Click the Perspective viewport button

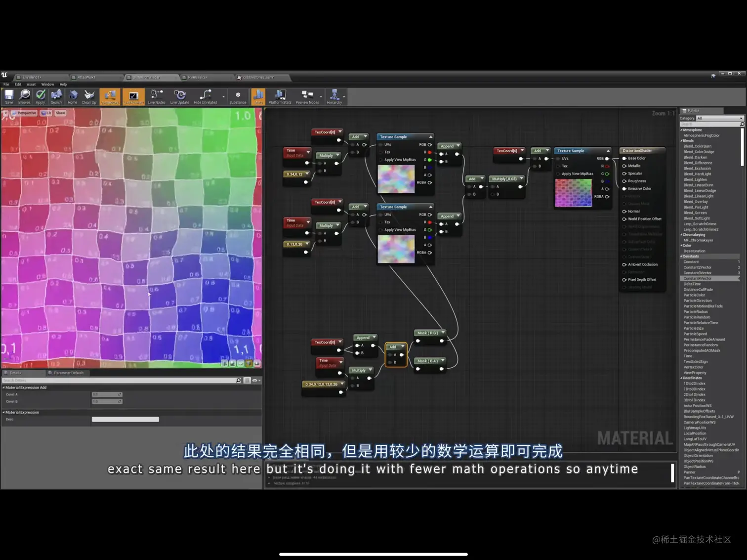click(x=25, y=113)
